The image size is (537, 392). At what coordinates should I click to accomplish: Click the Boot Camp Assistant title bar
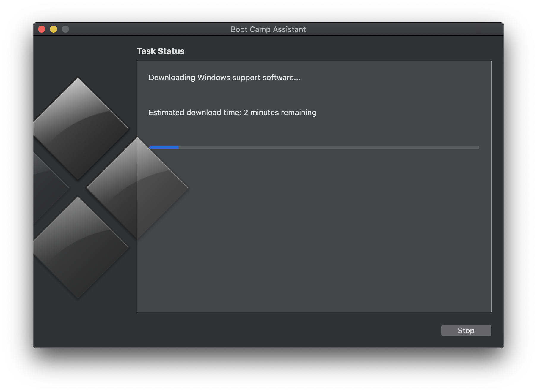[x=268, y=29]
